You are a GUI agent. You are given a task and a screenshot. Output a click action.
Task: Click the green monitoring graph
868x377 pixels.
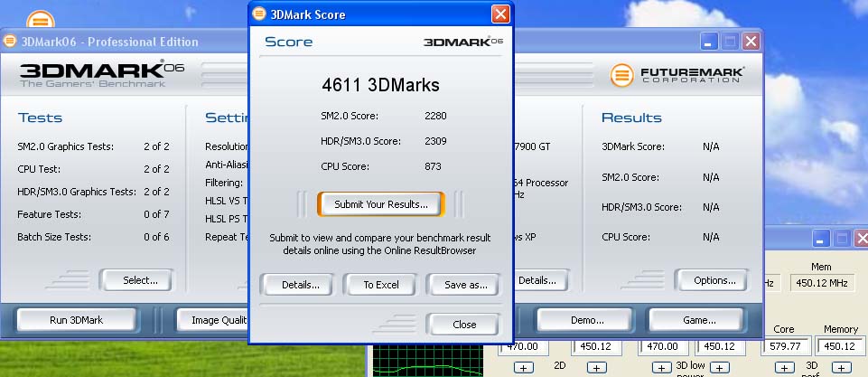(427, 361)
